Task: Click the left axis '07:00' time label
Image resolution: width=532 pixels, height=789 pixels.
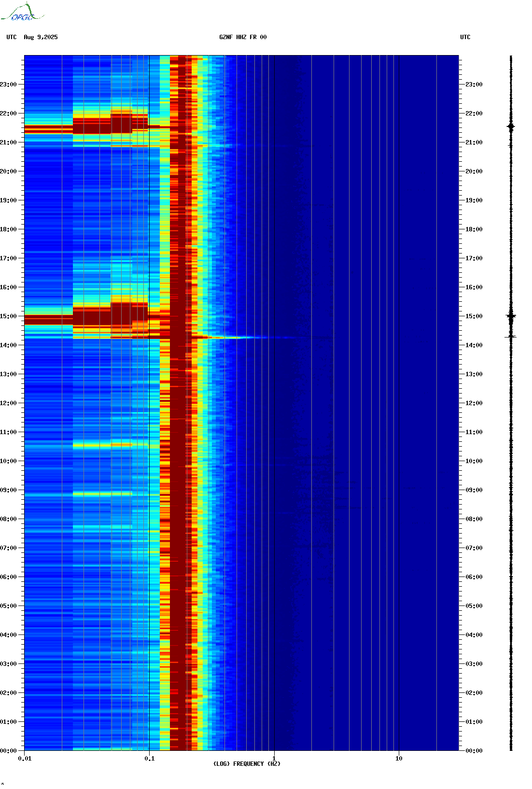Action: click(8, 548)
